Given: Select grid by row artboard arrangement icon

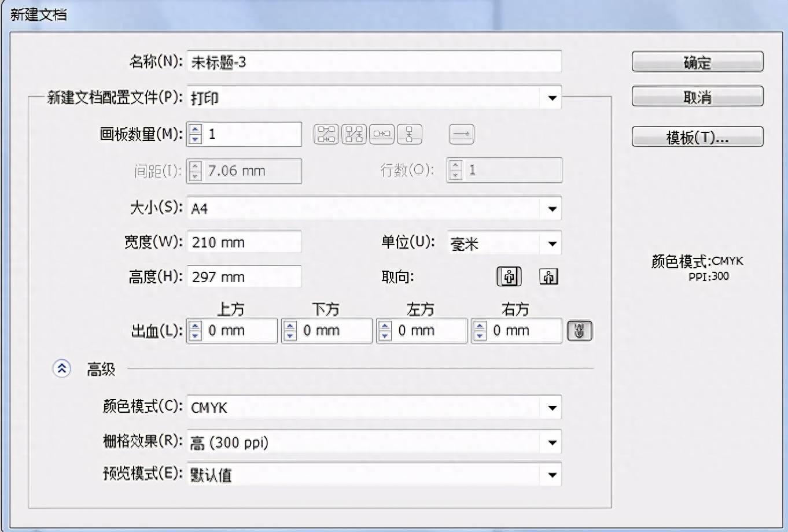Looking at the screenshot, I should tap(326, 134).
